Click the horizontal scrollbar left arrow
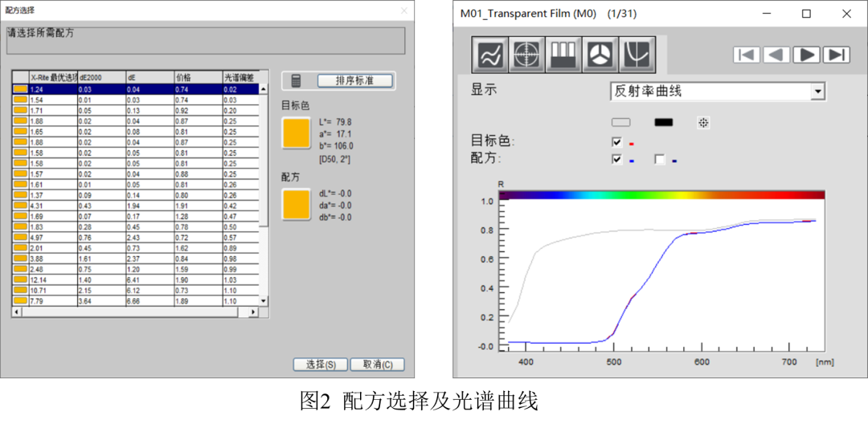This screenshot has height=428, width=868. [17, 312]
